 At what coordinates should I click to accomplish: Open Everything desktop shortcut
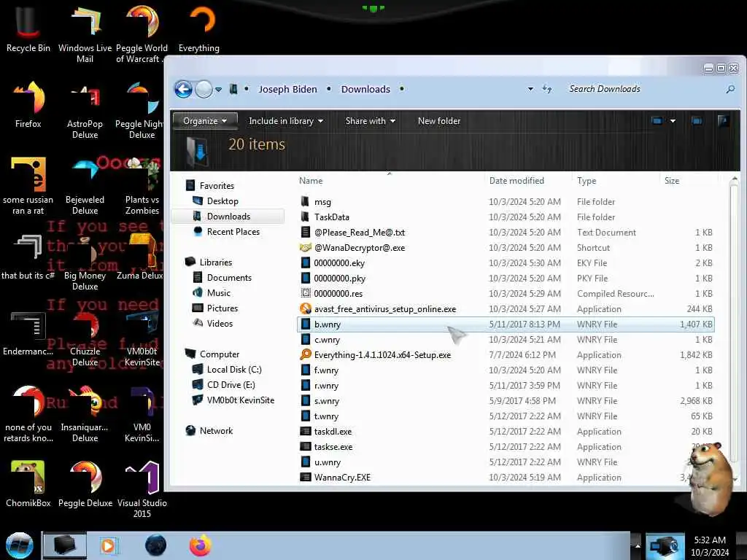(199, 29)
